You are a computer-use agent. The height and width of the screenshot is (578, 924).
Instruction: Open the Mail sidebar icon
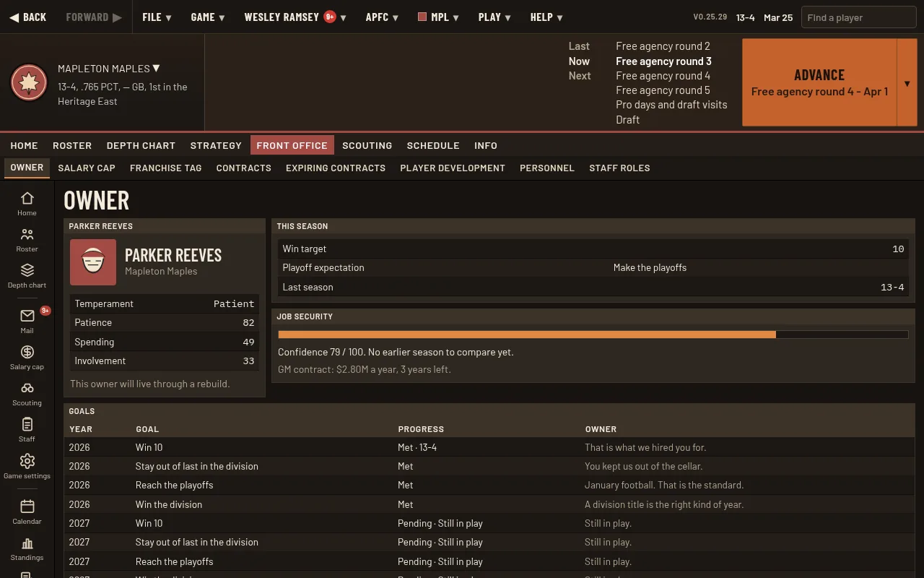27,321
